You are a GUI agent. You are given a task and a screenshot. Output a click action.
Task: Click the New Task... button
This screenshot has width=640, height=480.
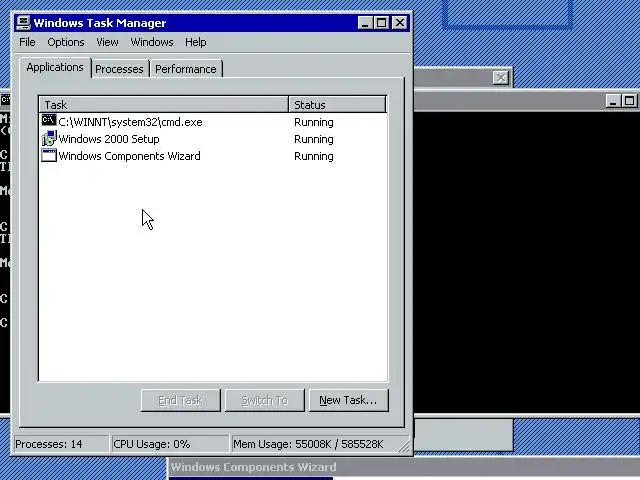point(348,400)
